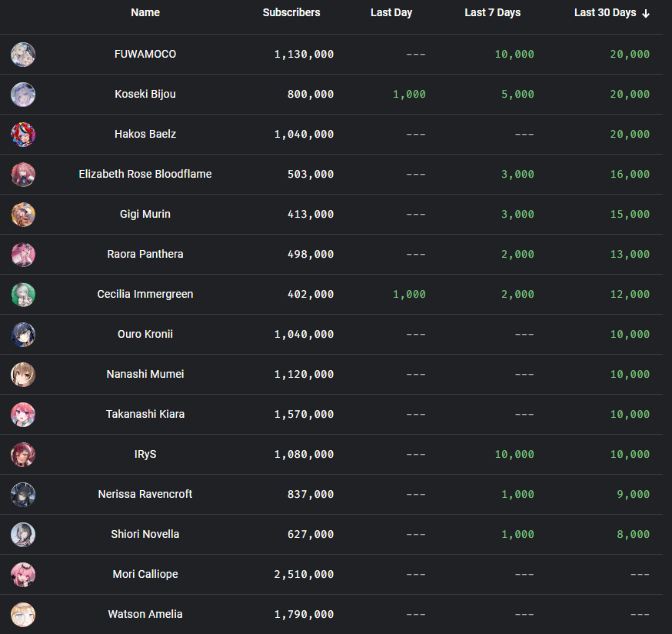Viewport: 672px width, 634px height.
Task: Open Elizabeth Rose Bloodflame channel name
Action: click(145, 175)
